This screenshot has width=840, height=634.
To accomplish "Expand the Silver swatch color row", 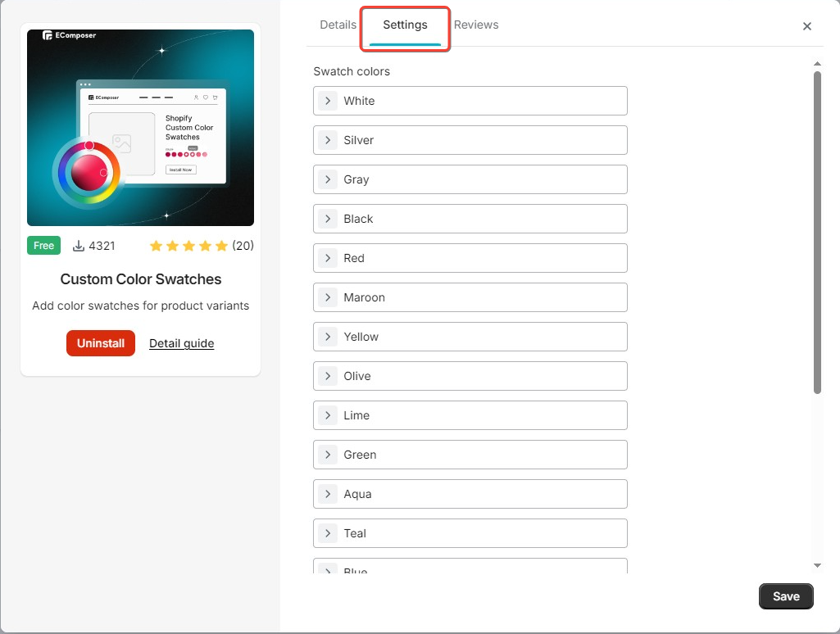I will point(470,140).
